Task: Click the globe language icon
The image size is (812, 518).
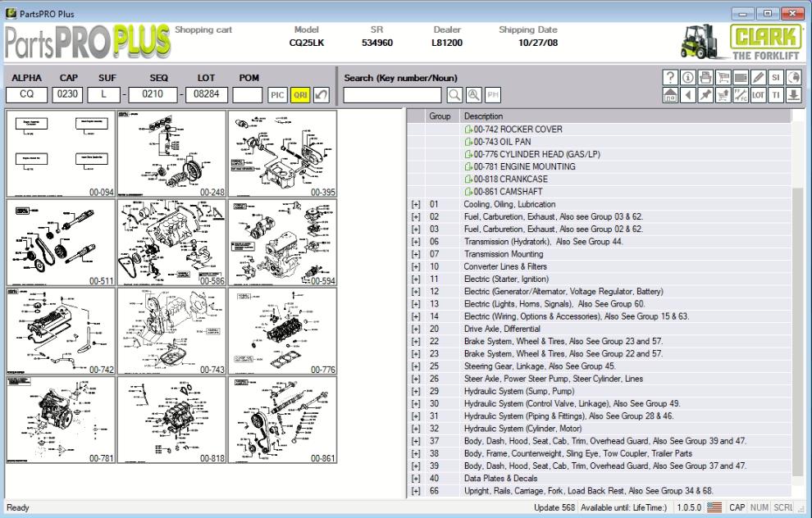Action: 794,79
